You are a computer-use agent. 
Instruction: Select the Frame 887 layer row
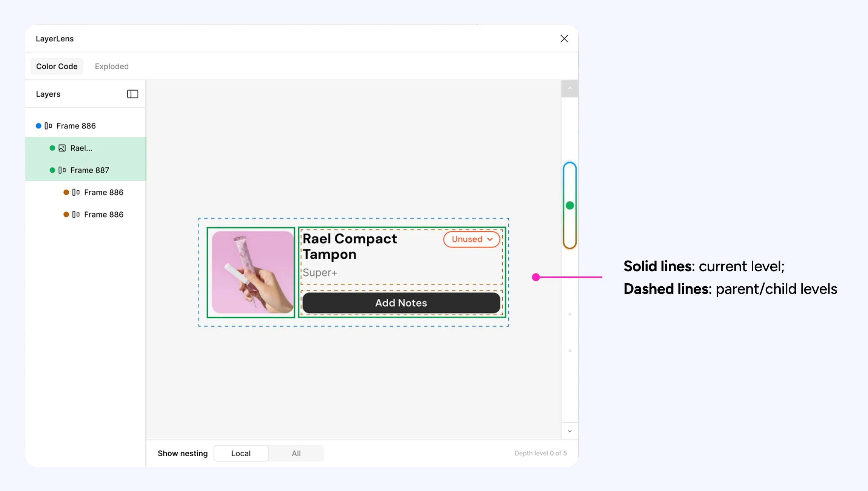[x=89, y=170]
